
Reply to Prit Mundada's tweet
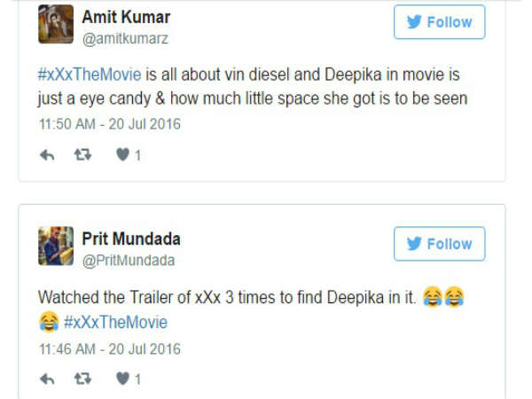coord(48,379)
